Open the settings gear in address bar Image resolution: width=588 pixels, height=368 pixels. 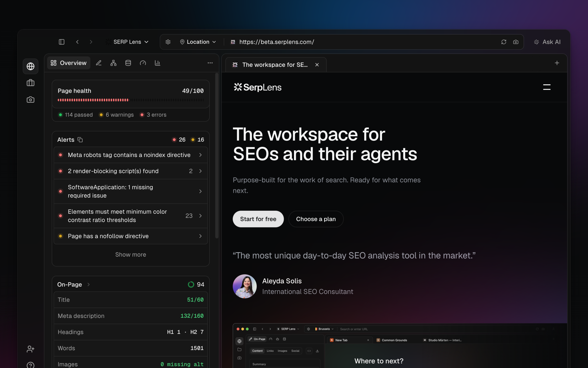(x=168, y=42)
